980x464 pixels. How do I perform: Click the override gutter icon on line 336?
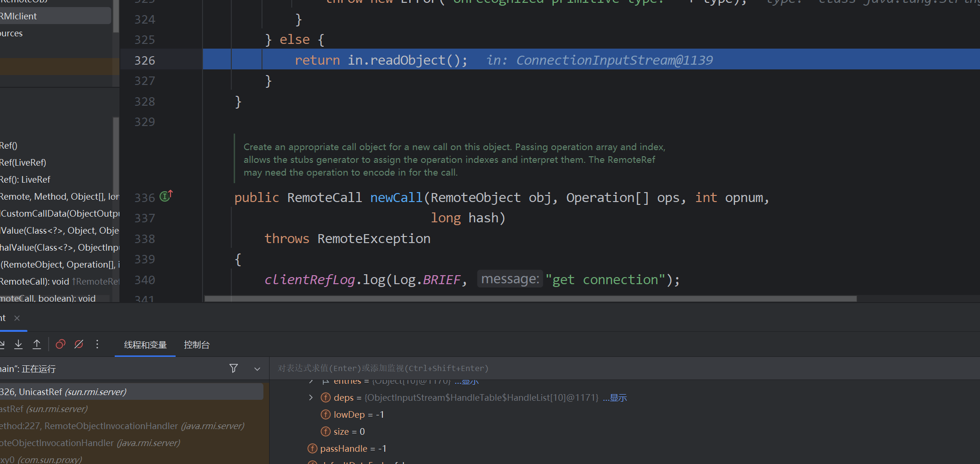coord(166,196)
